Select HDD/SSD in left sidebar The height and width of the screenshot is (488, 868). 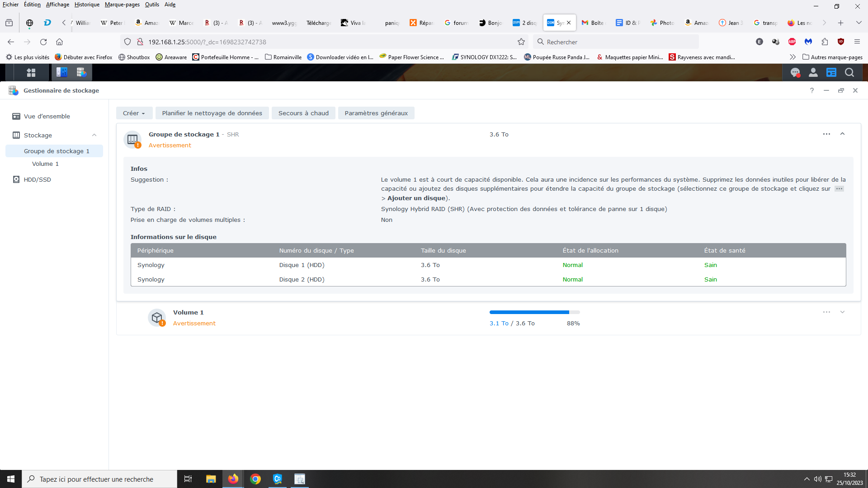[37, 179]
